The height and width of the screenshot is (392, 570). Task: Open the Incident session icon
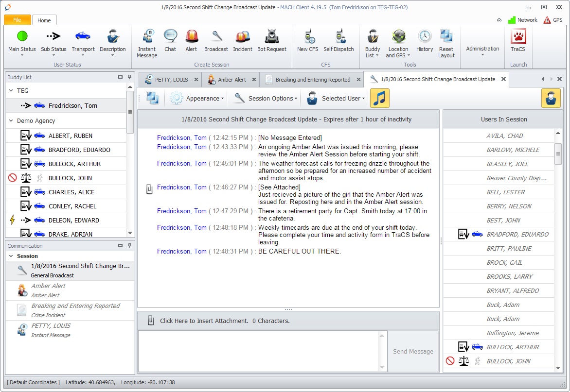click(x=242, y=37)
